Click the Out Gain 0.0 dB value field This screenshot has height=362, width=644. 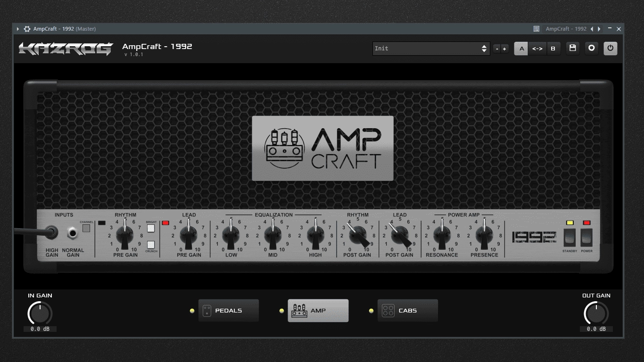click(x=596, y=329)
